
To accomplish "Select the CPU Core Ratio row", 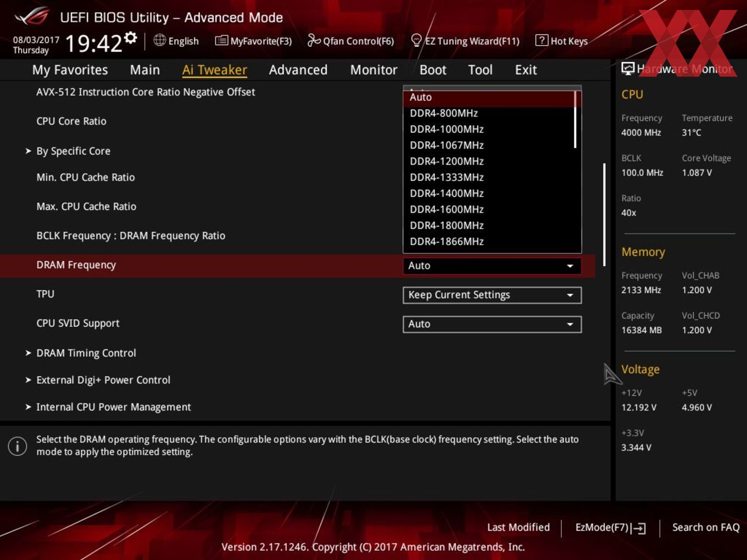I will point(71,121).
